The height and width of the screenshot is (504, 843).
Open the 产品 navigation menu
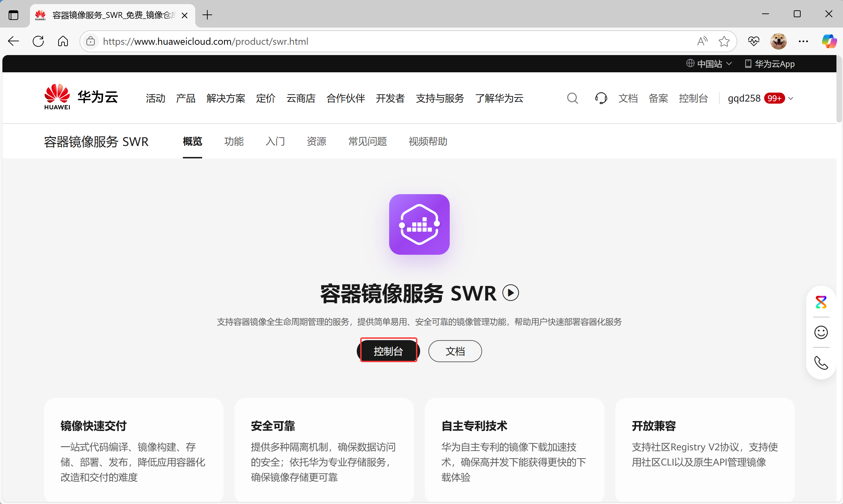coord(186,98)
